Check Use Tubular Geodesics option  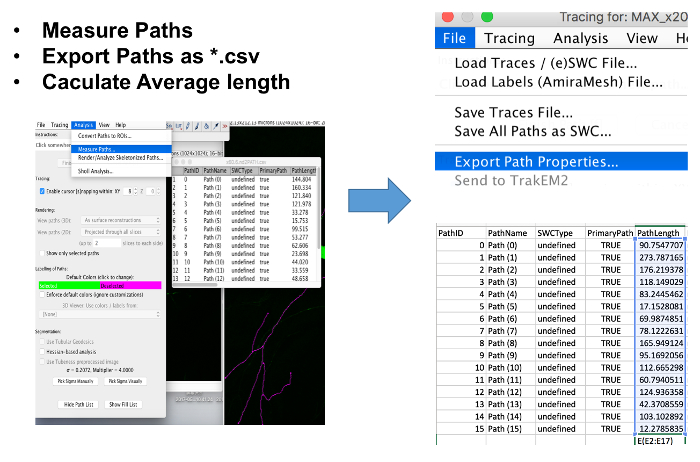click(x=42, y=341)
